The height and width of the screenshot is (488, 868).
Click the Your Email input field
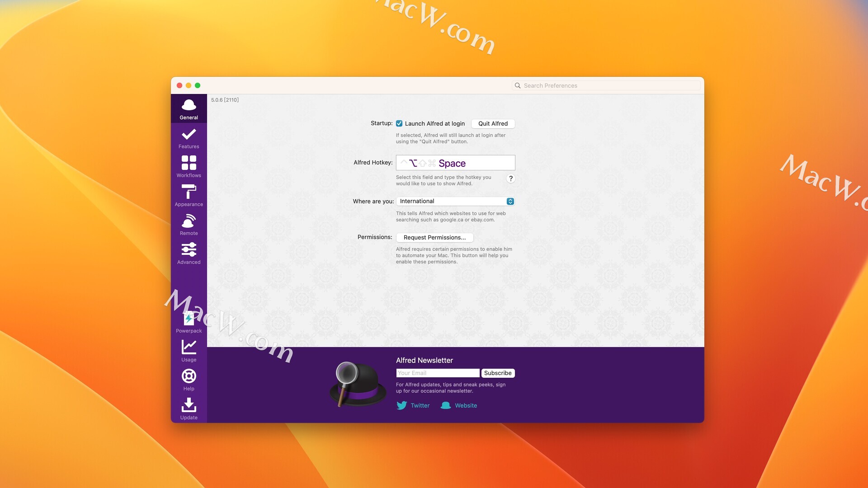click(x=437, y=373)
